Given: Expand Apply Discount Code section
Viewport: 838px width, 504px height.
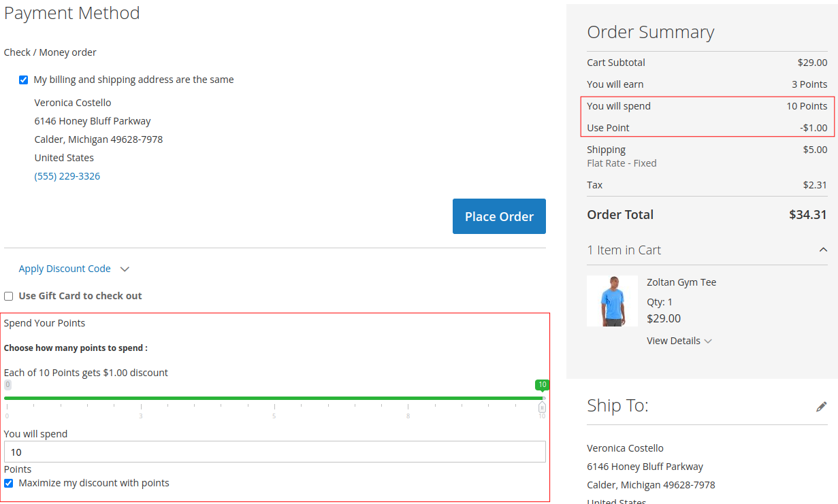Looking at the screenshot, I should [65, 269].
